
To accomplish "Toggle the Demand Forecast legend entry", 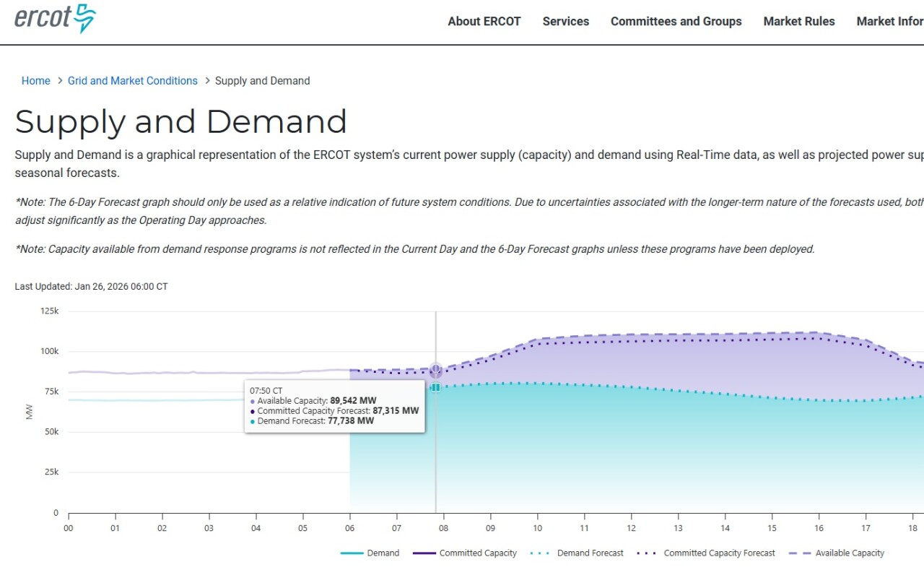I will pos(577,553).
